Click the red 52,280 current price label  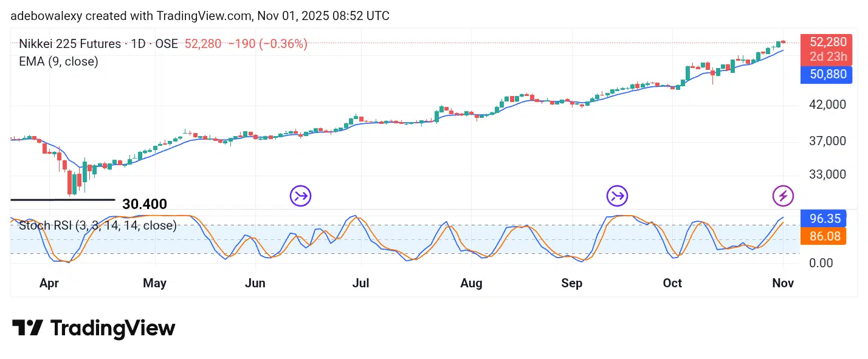(x=824, y=42)
